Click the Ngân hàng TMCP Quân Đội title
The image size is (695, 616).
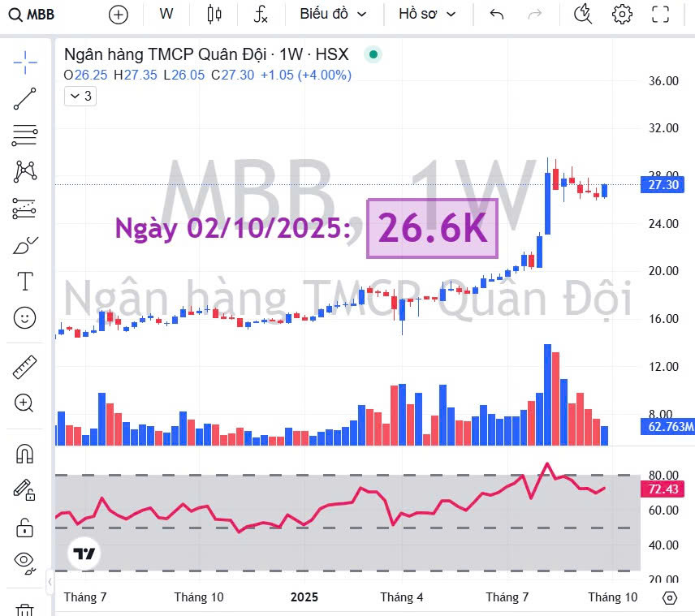tap(165, 54)
